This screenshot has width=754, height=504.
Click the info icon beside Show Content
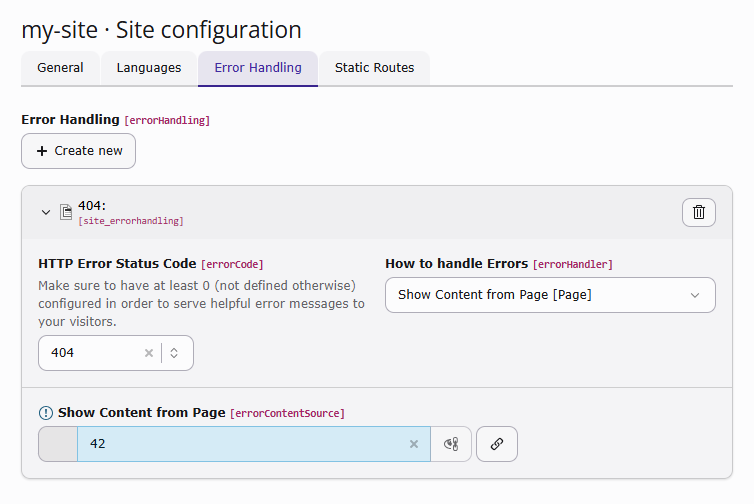[45, 412]
